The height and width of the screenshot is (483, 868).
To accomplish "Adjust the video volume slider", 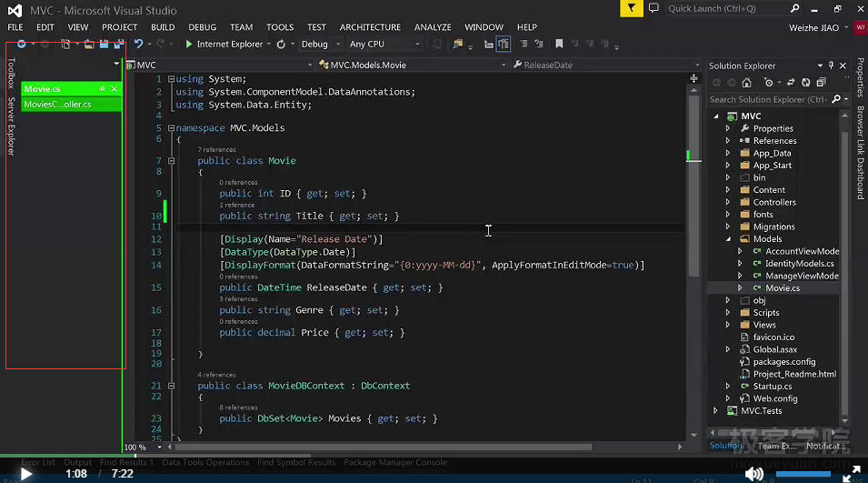I will coord(803,474).
